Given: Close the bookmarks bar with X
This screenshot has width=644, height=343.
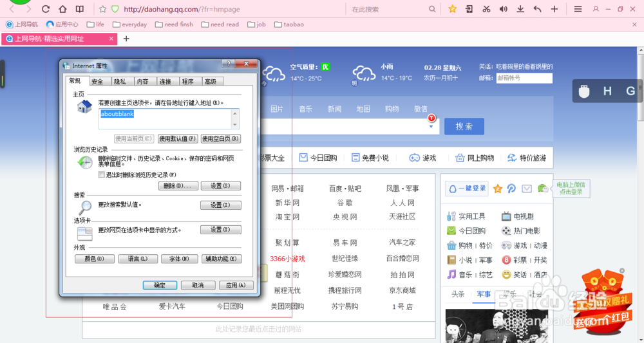Looking at the screenshot, I should tap(634, 24).
